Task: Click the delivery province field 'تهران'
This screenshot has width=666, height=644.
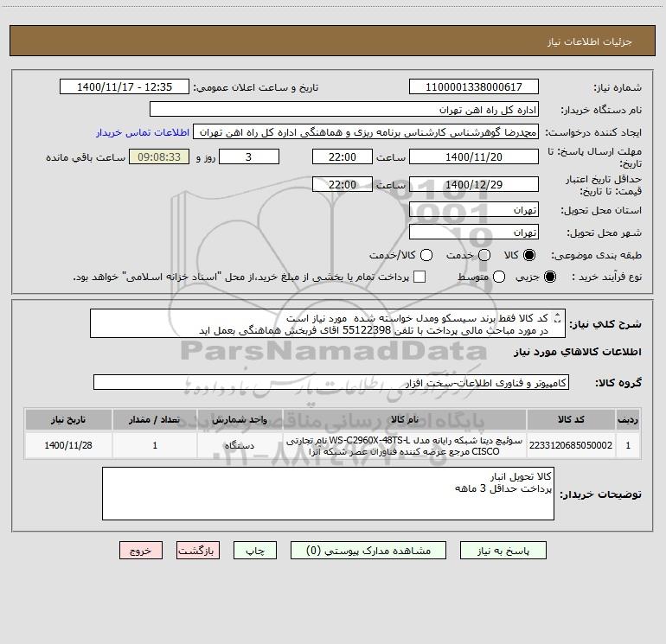Action: click(474, 210)
